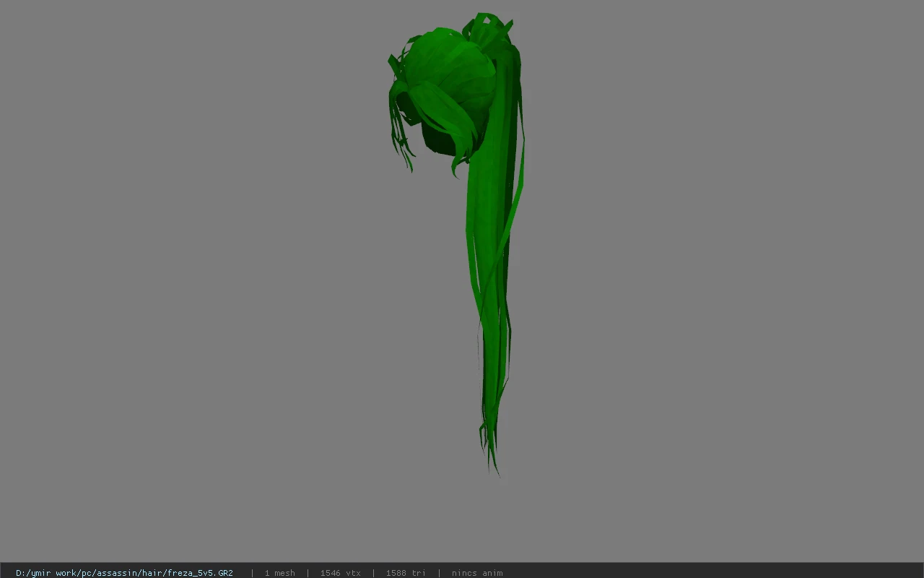The image size is (924, 578).
Task: Click the '1588 tri' triangle count
Action: 406,573
